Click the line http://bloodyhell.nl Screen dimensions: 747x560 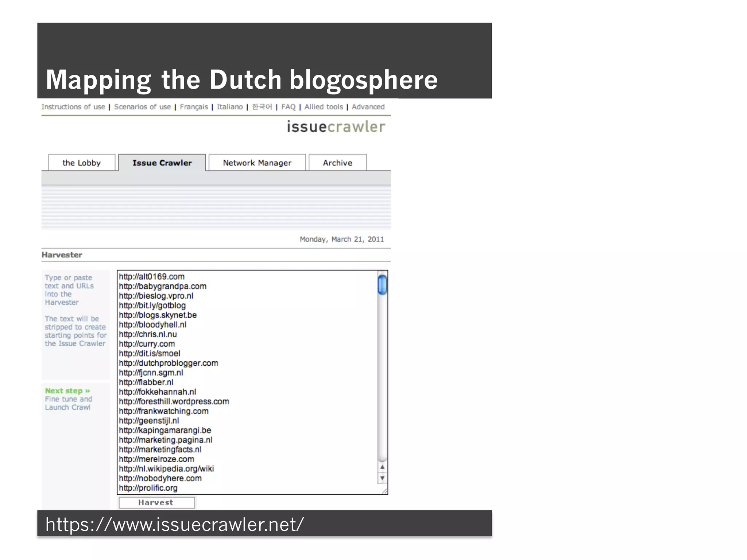tap(153, 324)
